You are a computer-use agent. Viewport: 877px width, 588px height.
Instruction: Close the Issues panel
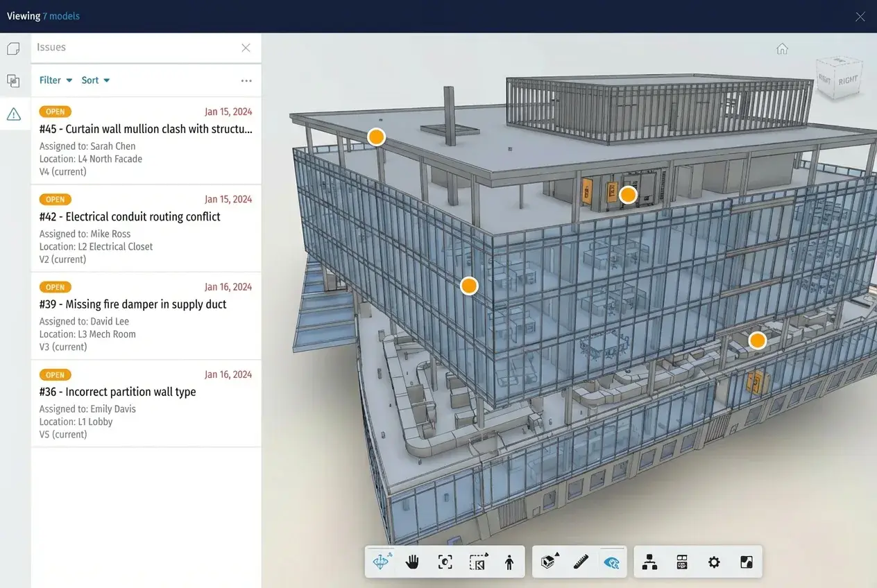pyautogui.click(x=246, y=48)
